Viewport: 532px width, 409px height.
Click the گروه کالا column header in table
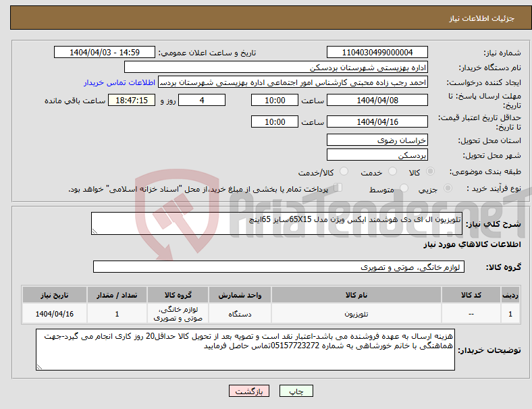[x=178, y=295]
